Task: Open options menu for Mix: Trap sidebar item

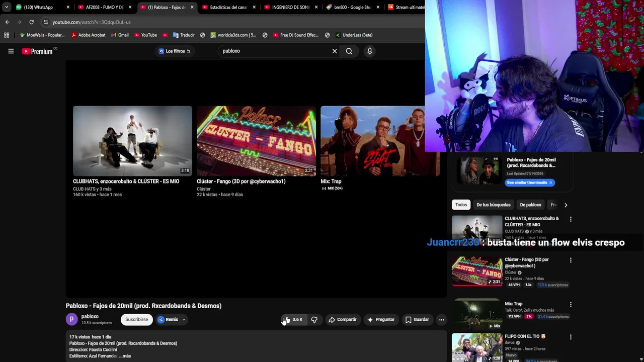Action: [x=571, y=305]
